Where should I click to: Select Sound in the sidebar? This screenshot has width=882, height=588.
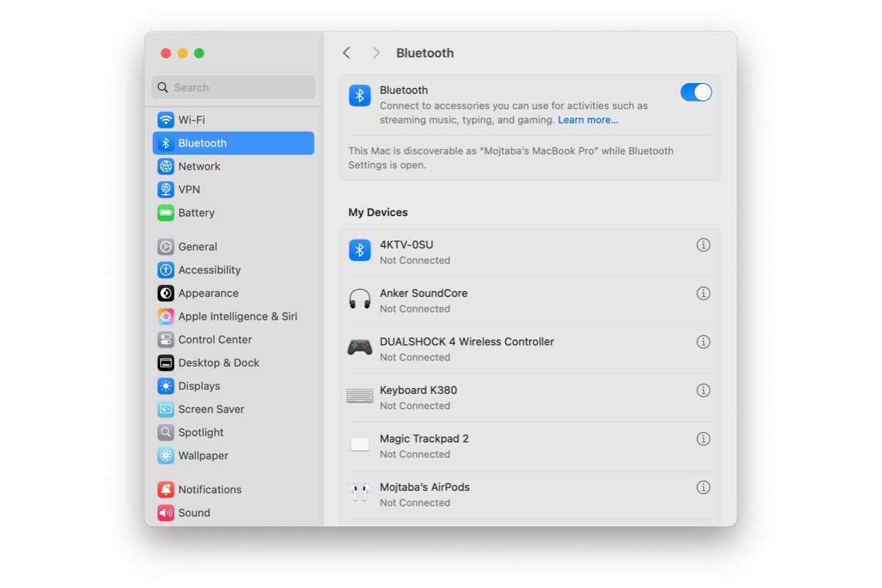[234, 512]
